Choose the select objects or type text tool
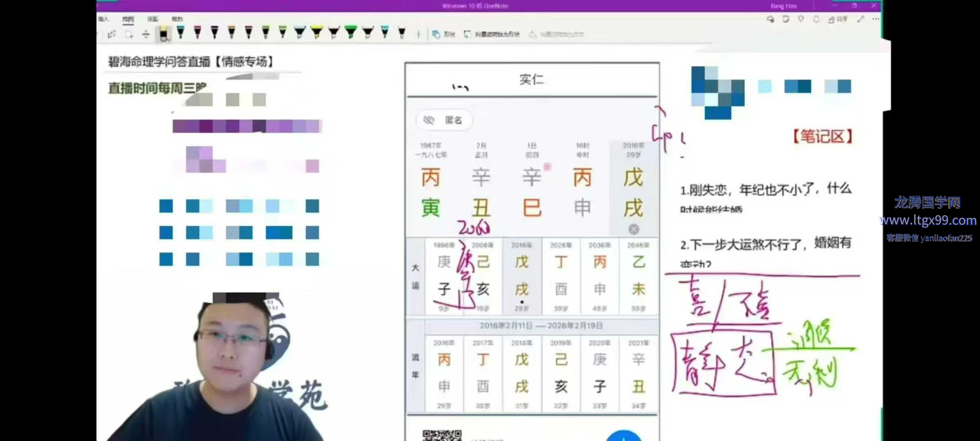980x441 pixels. (112, 35)
